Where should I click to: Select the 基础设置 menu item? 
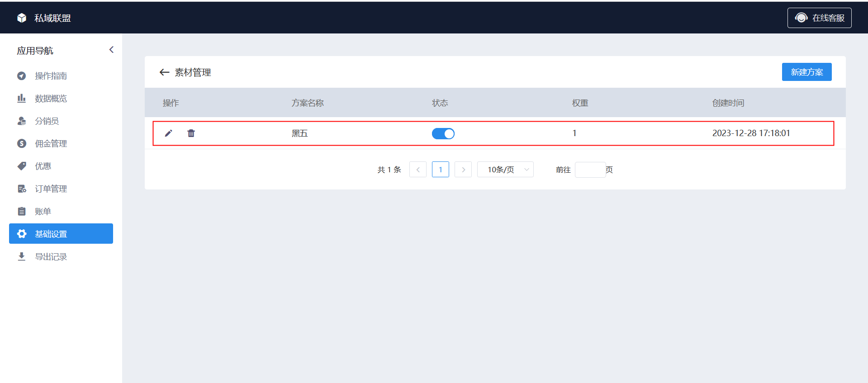click(x=61, y=234)
